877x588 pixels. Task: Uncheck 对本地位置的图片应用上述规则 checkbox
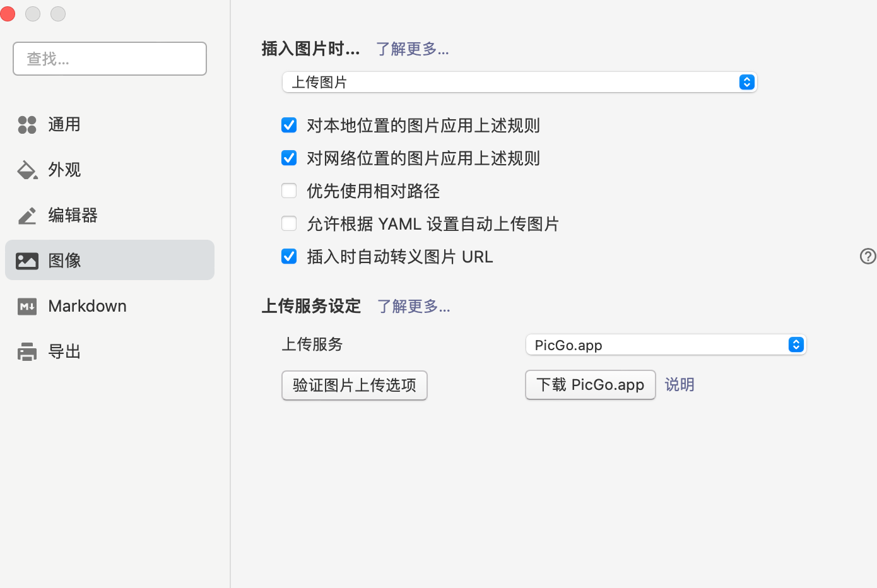[x=289, y=126]
